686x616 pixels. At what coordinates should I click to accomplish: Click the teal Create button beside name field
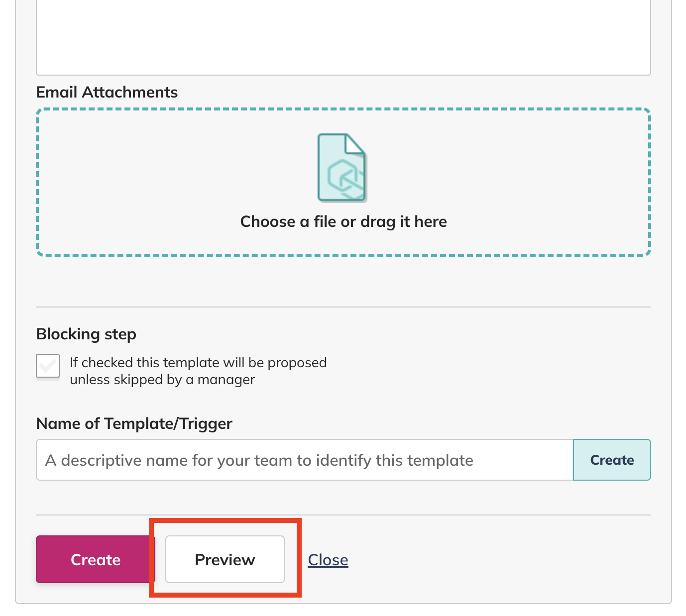click(x=612, y=460)
